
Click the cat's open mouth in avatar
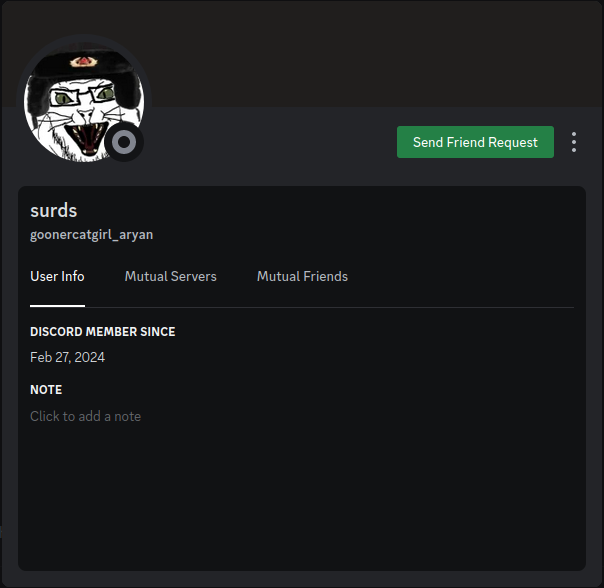[88, 139]
